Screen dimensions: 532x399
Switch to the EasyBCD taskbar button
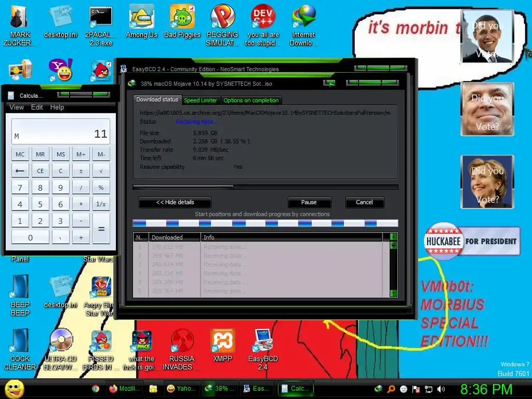[x=258, y=389]
